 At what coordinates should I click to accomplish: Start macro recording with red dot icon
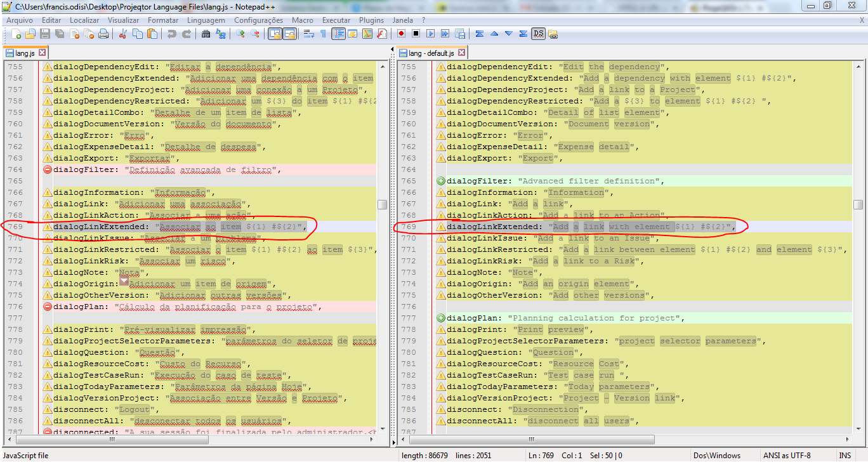tap(402, 34)
